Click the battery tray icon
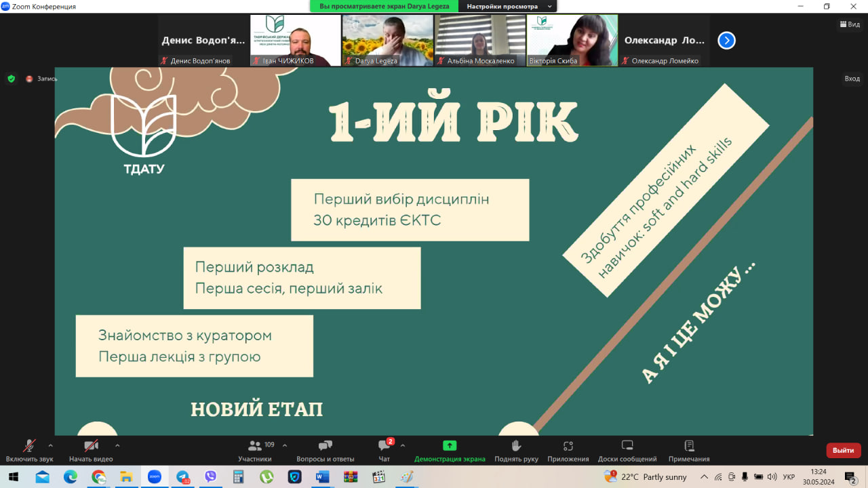868x488 pixels. point(758,477)
